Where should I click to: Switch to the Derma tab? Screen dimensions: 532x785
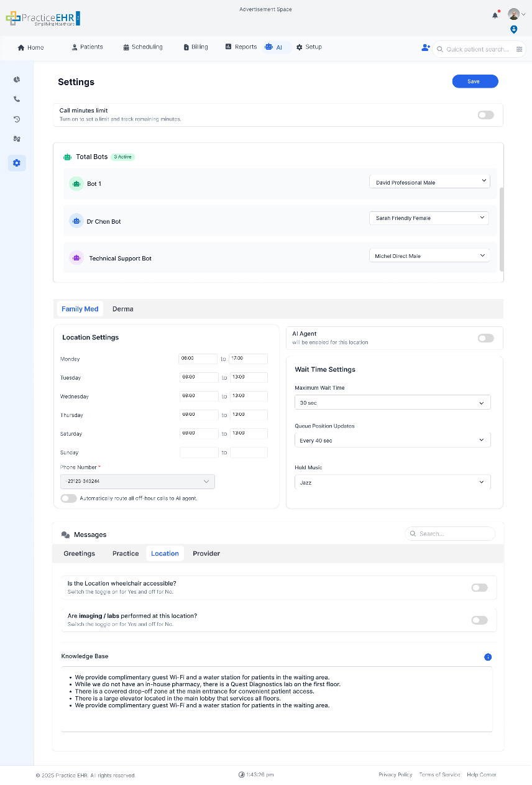[122, 309]
